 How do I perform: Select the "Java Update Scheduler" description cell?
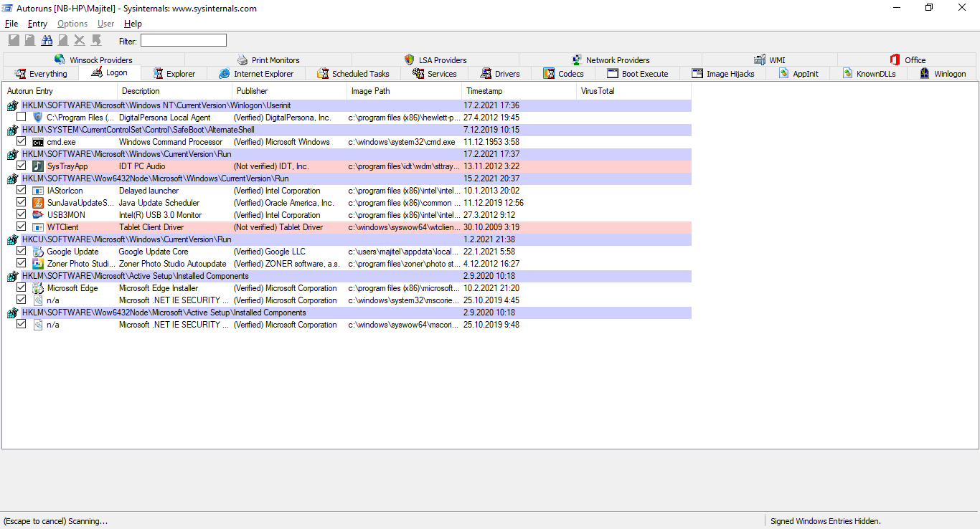159,203
